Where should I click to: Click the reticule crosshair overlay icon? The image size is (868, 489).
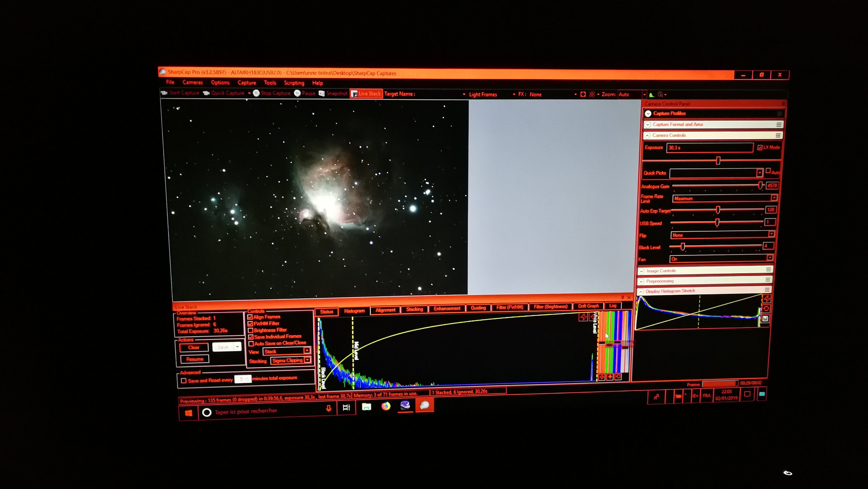tap(592, 94)
